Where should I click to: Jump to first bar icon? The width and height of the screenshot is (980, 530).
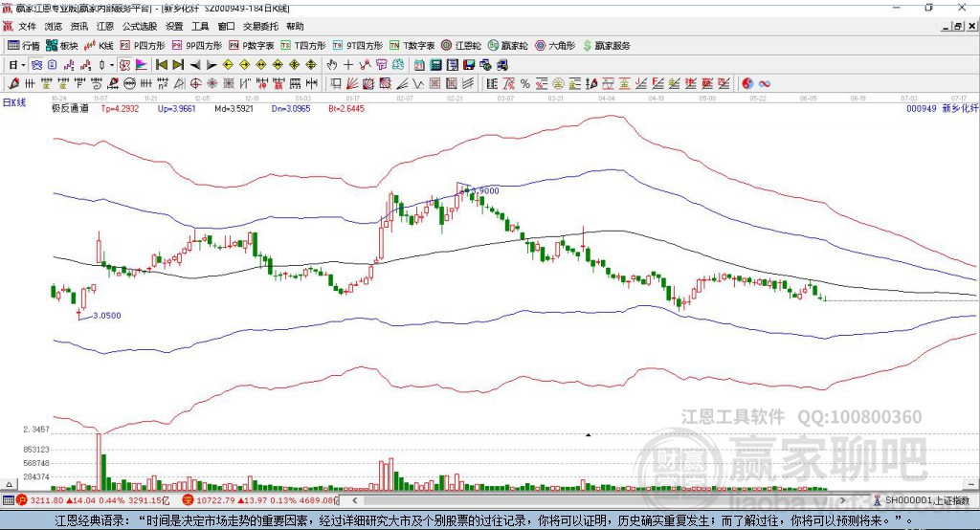tap(162, 65)
